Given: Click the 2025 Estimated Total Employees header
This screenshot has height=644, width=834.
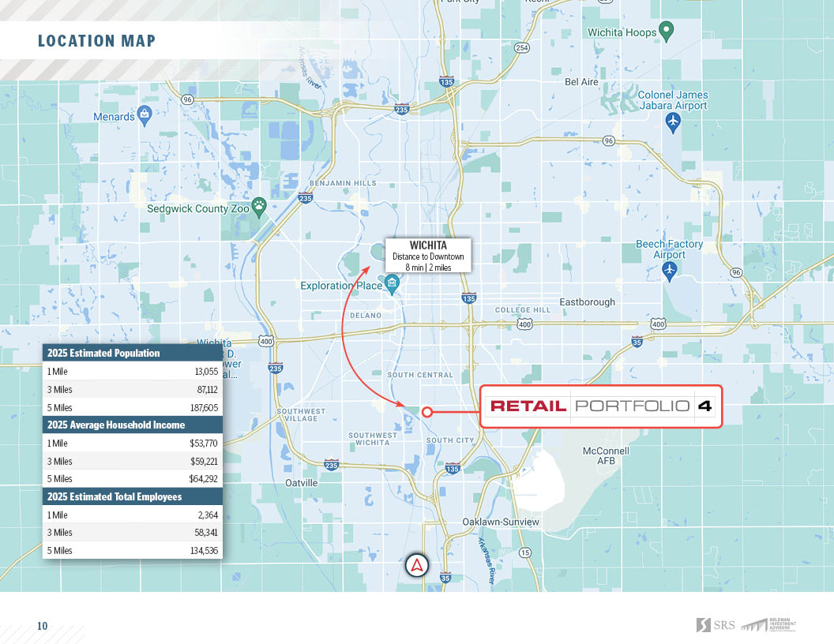Looking at the screenshot, I should pyautogui.click(x=133, y=496).
